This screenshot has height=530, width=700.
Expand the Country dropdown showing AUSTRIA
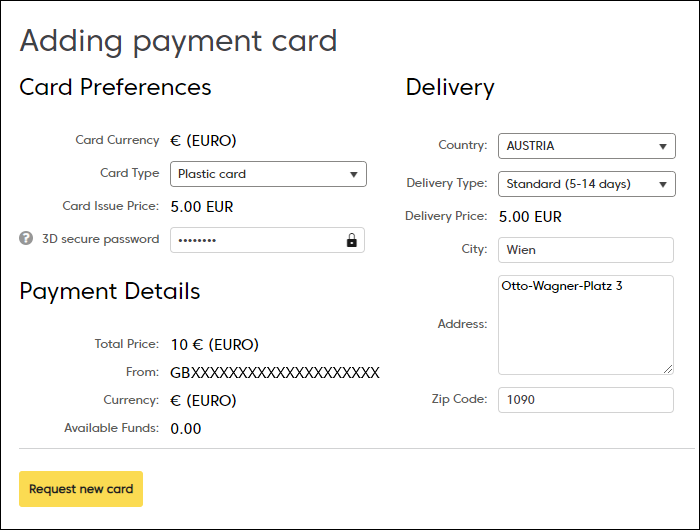click(x=587, y=146)
